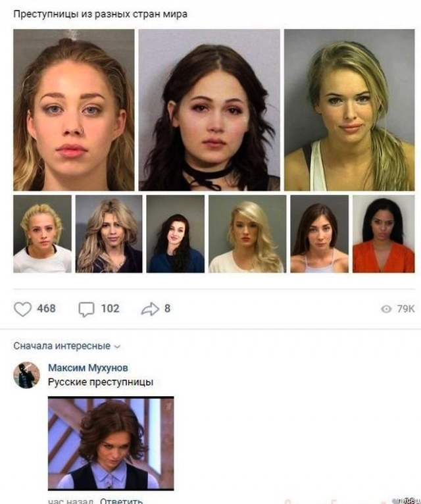Open Максим Мухунов's profile link
The image size is (421, 504).
[87, 368]
